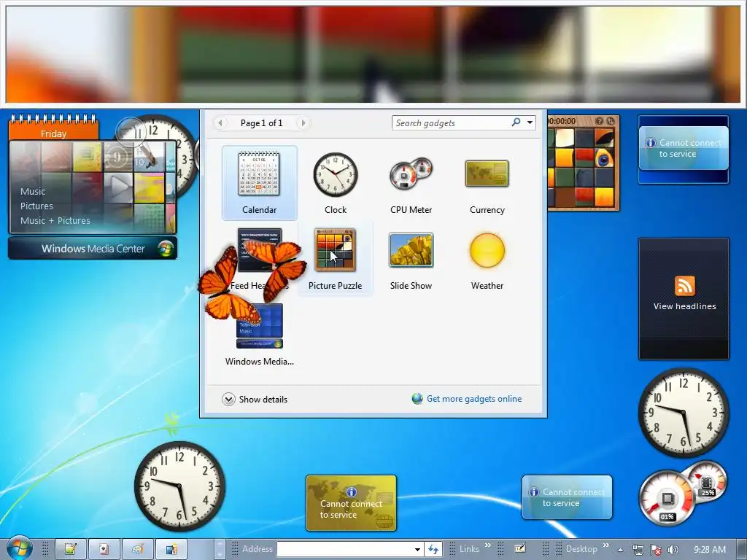This screenshot has width=747, height=560.
Task: Click the network tray icon
Action: point(638,550)
